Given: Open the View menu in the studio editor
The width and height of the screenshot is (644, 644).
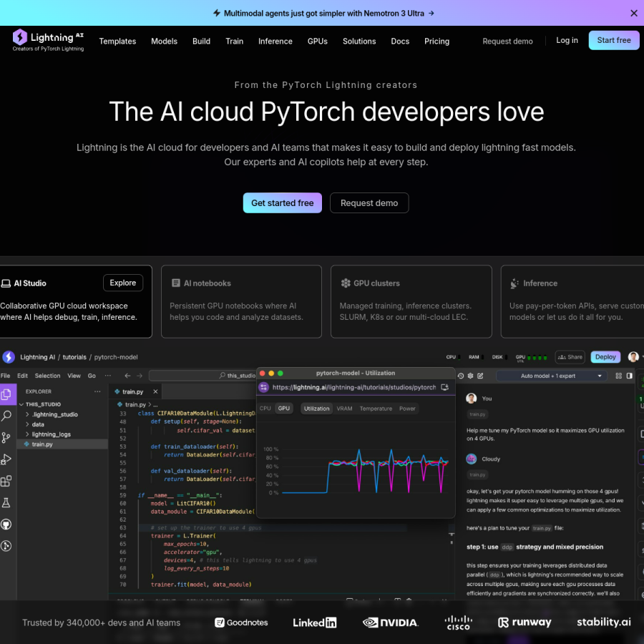Looking at the screenshot, I should click(x=74, y=376).
